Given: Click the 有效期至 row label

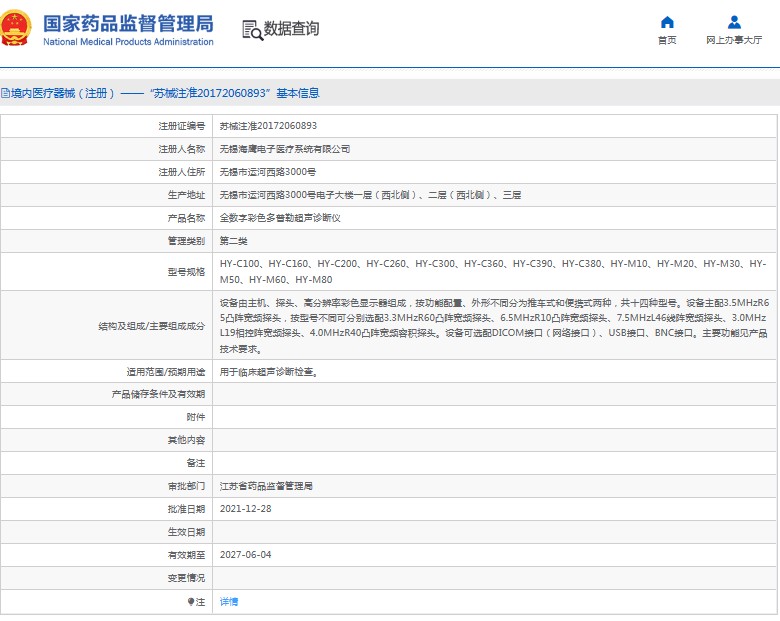Looking at the screenshot, I should pyautogui.click(x=186, y=554).
